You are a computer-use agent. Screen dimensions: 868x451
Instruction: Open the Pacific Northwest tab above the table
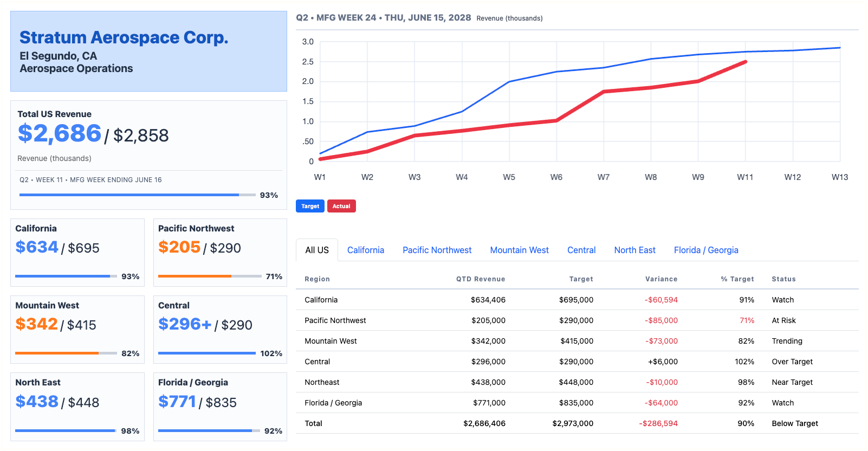point(437,250)
